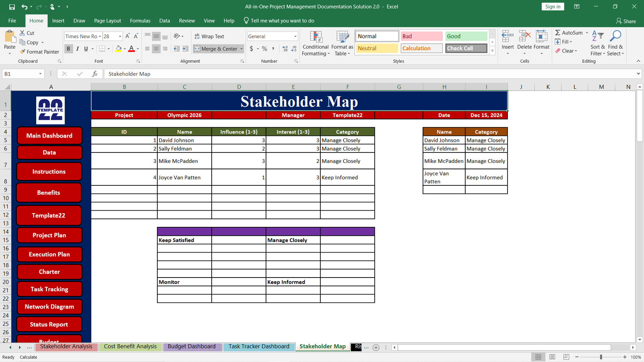Switch to Page Layout view icon
644x362 pixels.
[x=552, y=357]
